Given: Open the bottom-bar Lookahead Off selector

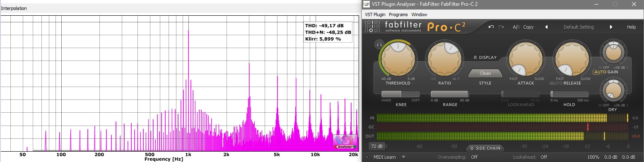Looking at the screenshot, I should (544, 157).
